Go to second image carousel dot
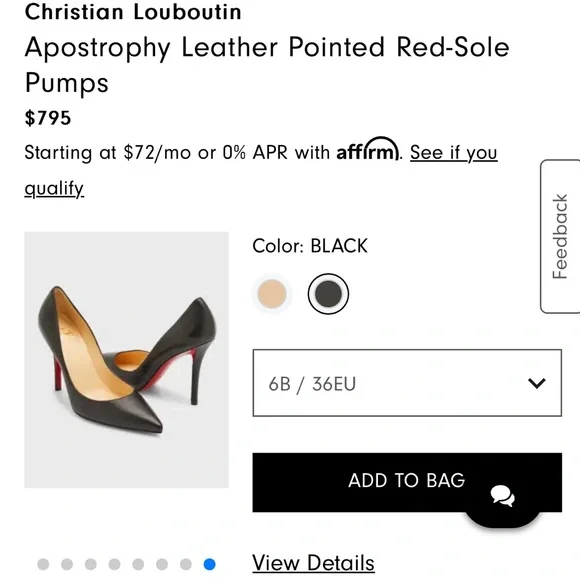This screenshot has height=580, width=580. point(67,564)
